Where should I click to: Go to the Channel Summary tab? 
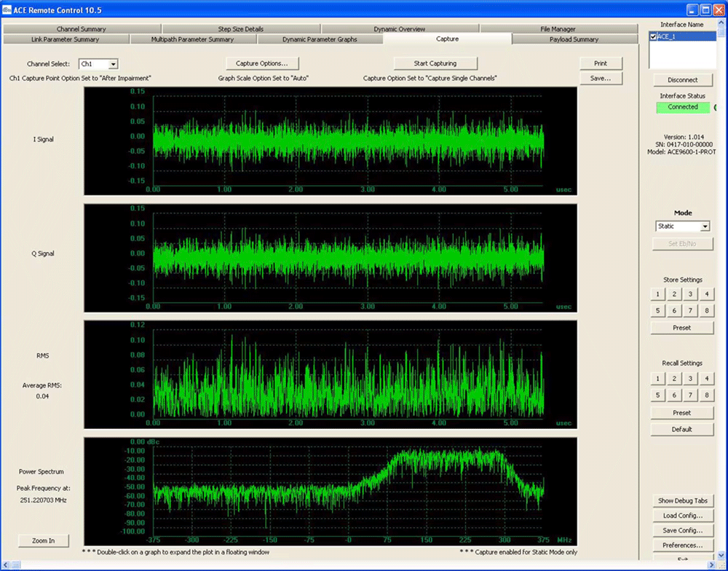tap(82, 29)
